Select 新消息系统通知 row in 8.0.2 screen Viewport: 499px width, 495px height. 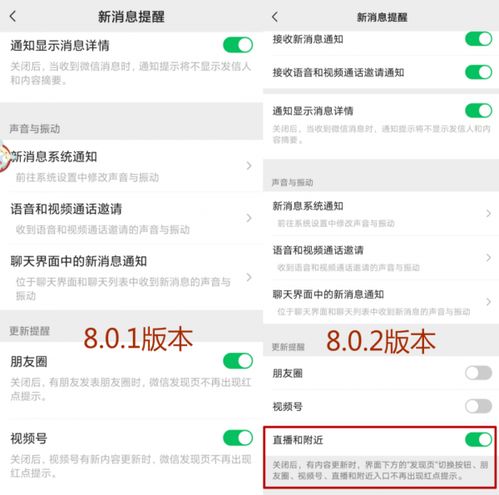tap(381, 214)
